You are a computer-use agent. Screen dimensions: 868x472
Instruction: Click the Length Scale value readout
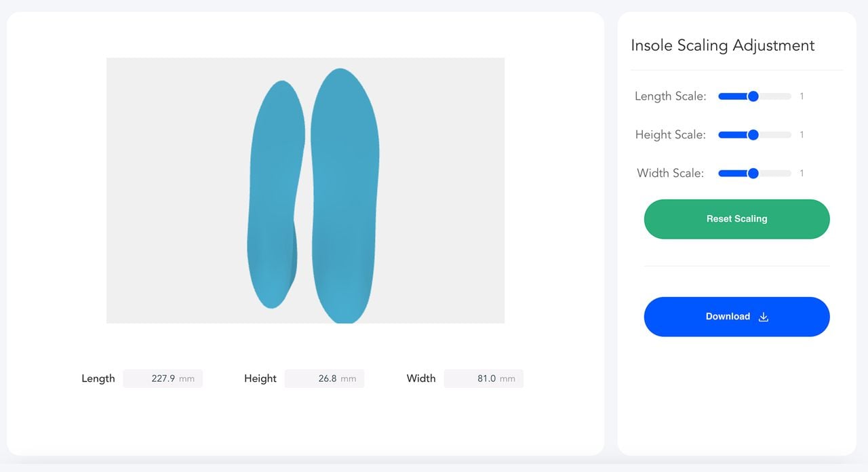point(802,96)
